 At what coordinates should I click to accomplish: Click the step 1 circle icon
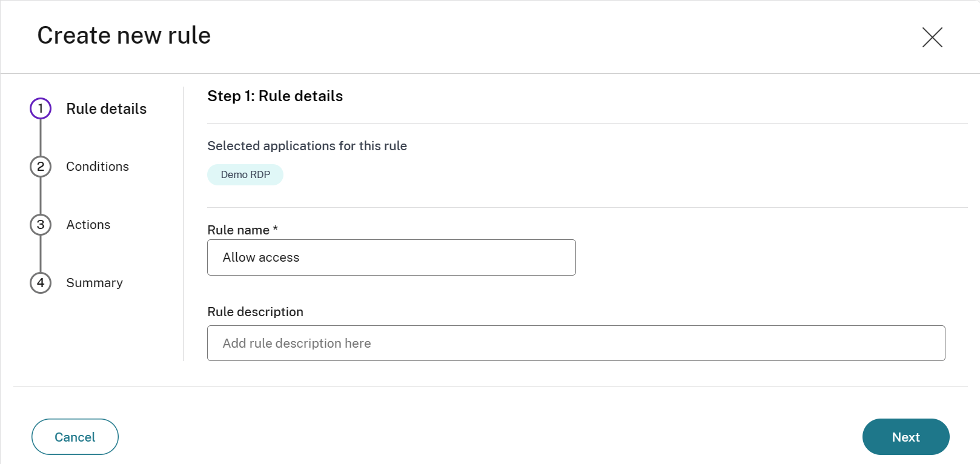(41, 108)
